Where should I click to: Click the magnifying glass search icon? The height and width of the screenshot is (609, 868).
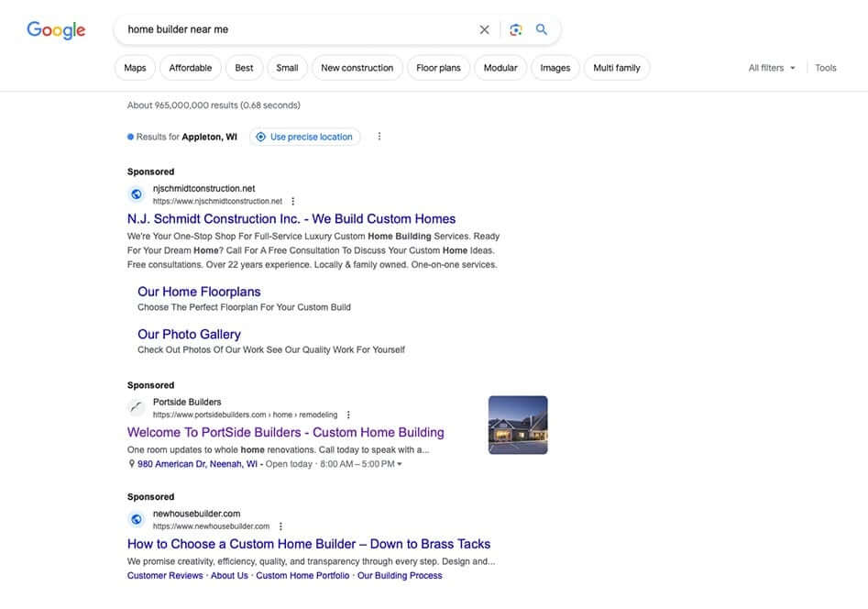click(x=542, y=29)
